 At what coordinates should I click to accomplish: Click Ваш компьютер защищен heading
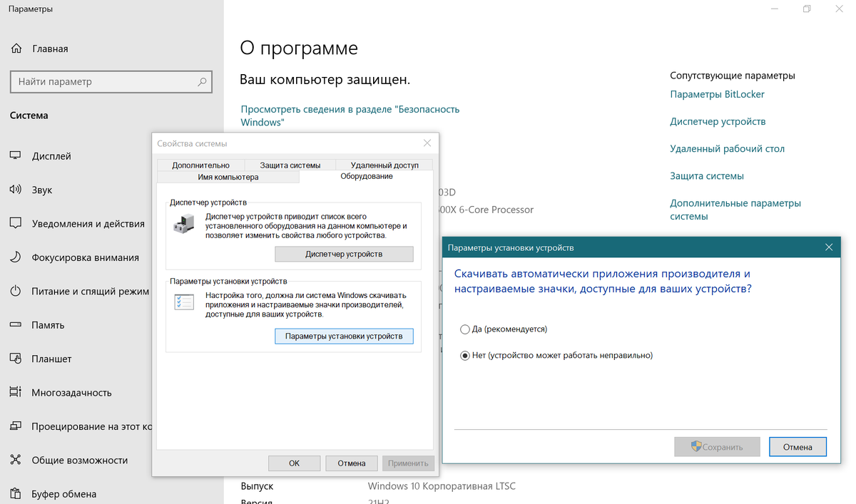click(x=325, y=79)
